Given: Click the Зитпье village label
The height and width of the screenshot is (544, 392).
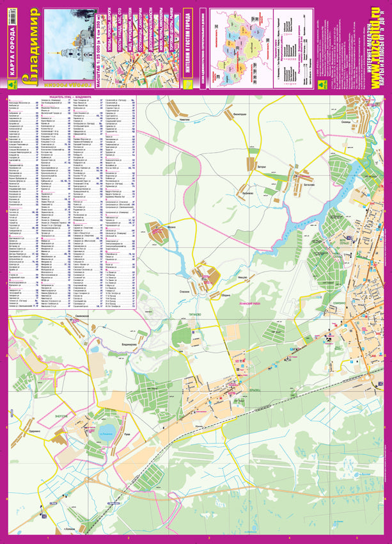Looking at the screenshot, I should coord(262,166).
